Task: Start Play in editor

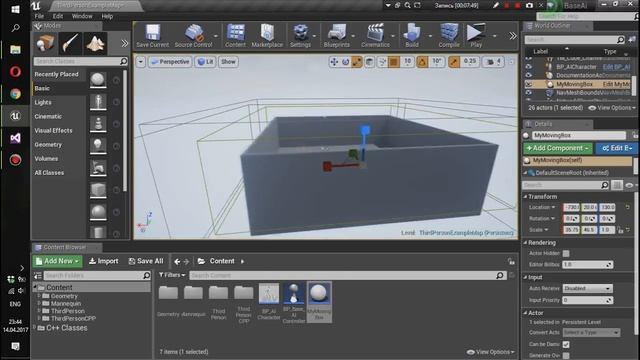Action: [x=476, y=36]
